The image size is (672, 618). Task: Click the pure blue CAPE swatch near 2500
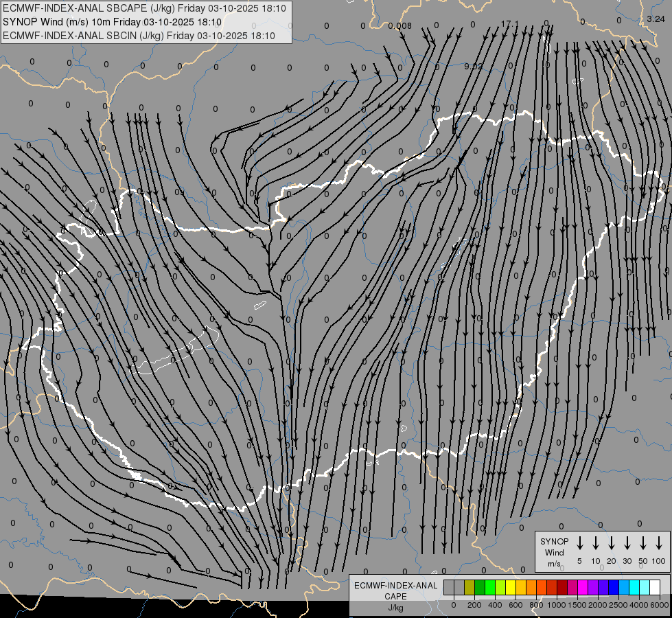[x=614, y=587]
